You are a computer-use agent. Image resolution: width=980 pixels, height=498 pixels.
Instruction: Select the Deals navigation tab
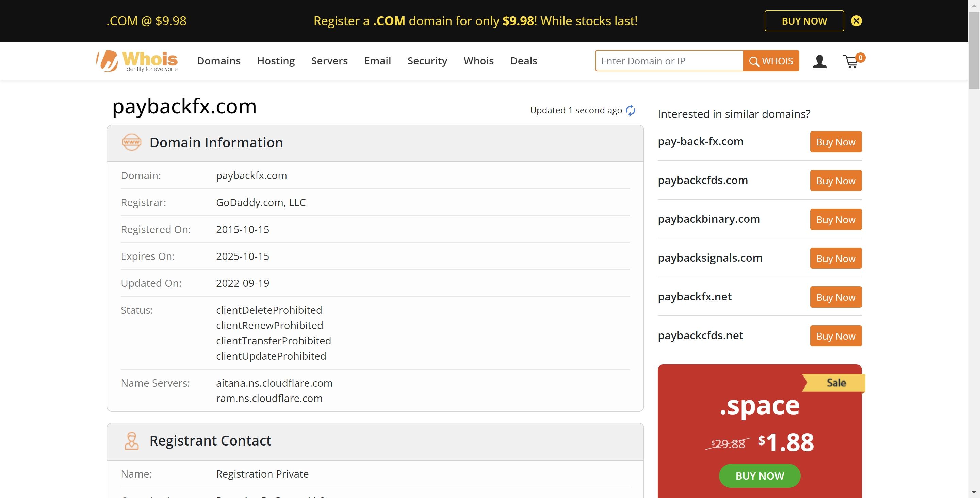click(524, 60)
